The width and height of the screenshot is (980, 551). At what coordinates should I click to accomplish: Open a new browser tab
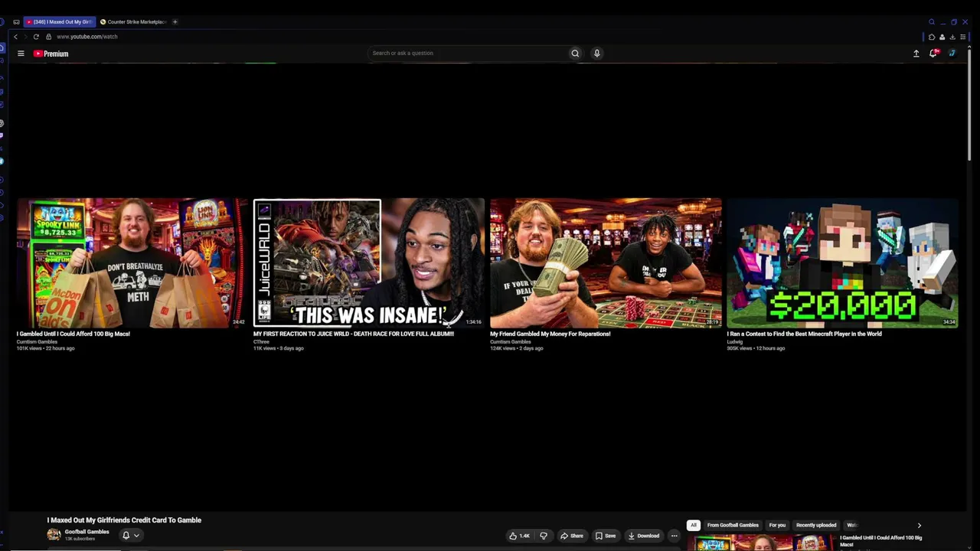point(175,21)
